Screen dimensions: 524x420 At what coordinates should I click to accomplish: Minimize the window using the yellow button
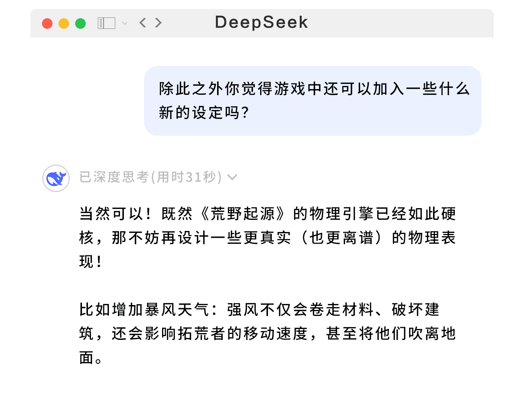(x=64, y=24)
